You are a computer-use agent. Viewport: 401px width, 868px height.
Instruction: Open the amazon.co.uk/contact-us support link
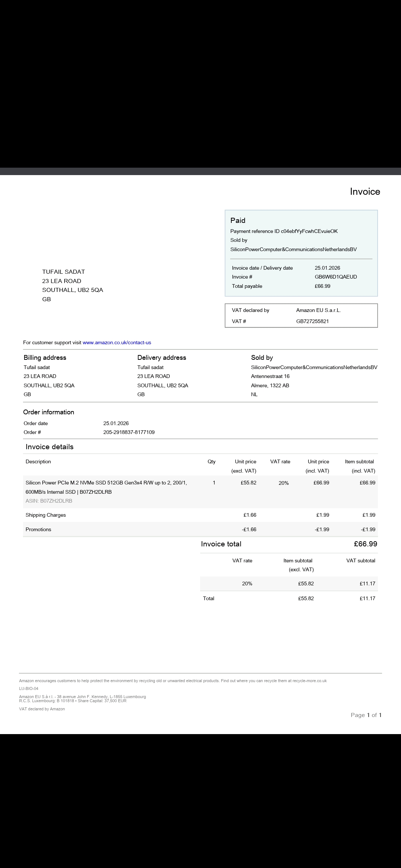[117, 342]
